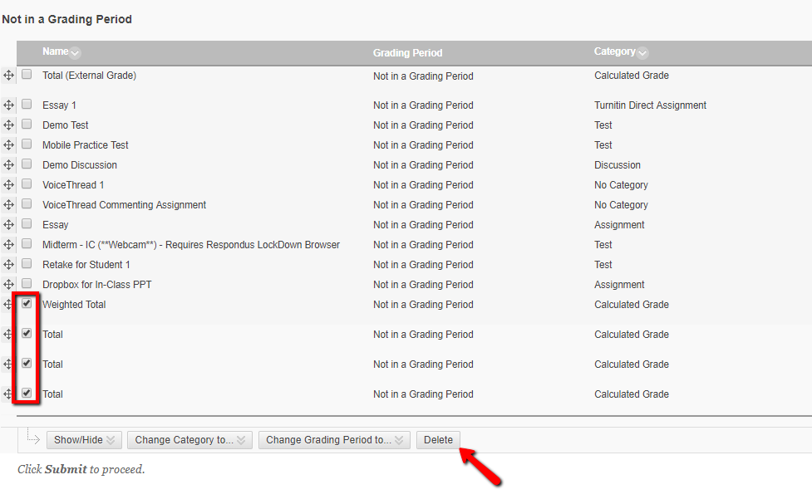Screen dimensions: 812x504
Task: Click move handle for Mobile Practice Test row
Action: [9, 145]
